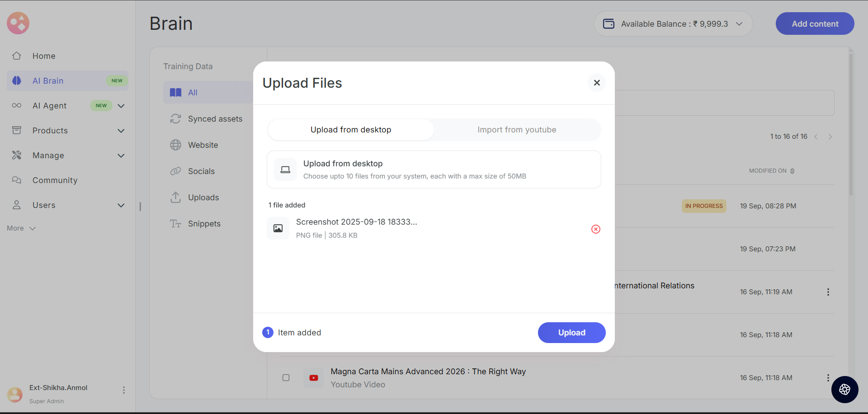Click the page vertical scrollbar

click(851, 127)
